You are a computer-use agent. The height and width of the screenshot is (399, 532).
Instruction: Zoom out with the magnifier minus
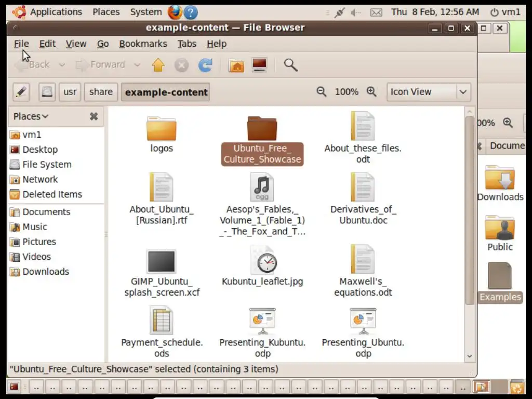(321, 91)
